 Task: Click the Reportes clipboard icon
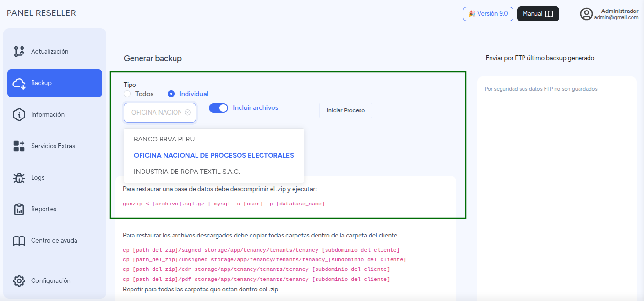[x=19, y=209]
